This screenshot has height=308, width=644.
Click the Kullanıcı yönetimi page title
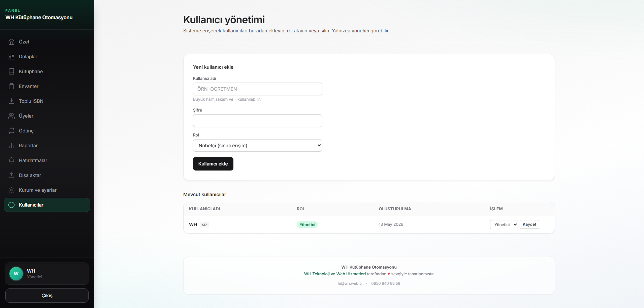(x=224, y=20)
